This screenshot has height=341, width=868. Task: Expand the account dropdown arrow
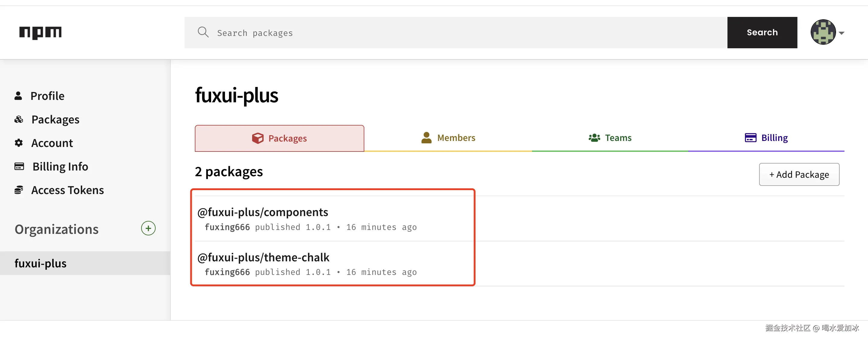841,33
